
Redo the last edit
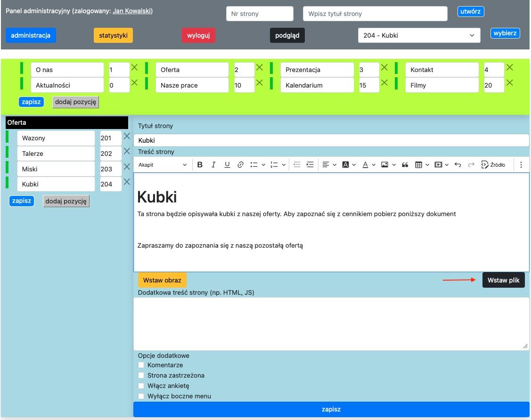point(471,165)
